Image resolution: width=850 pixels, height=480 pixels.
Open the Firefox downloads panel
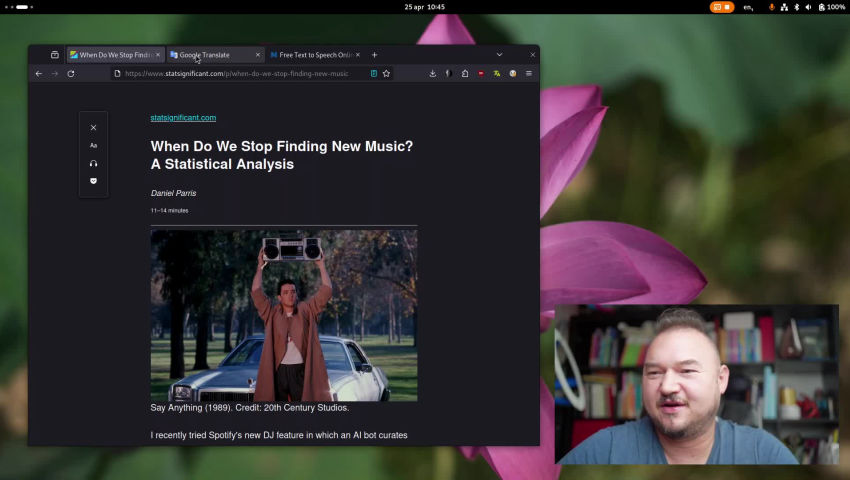433,74
